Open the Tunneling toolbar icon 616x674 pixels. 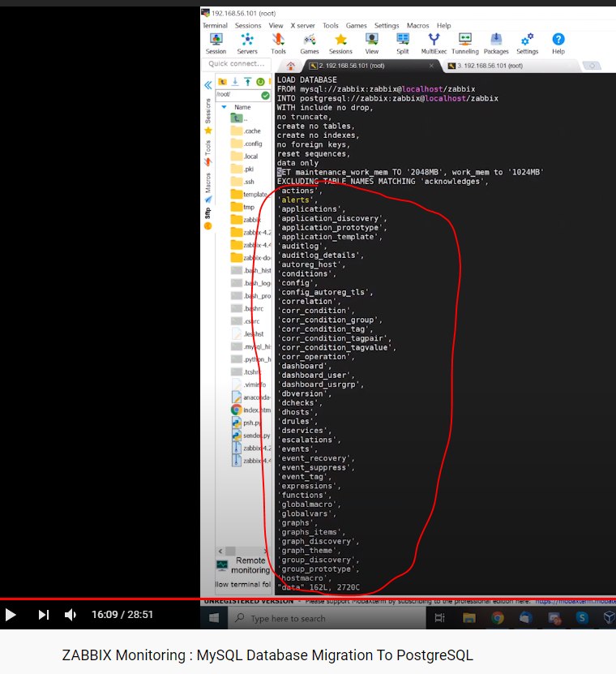click(x=464, y=44)
